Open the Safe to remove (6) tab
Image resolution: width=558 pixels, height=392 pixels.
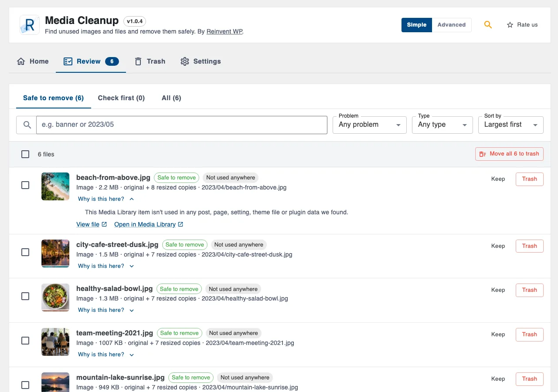point(54,98)
